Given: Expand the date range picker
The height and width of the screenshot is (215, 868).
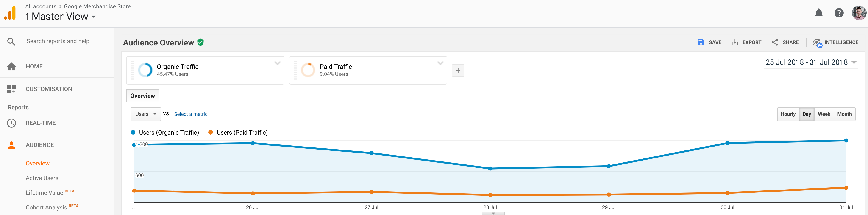Looking at the screenshot, I should click(854, 62).
